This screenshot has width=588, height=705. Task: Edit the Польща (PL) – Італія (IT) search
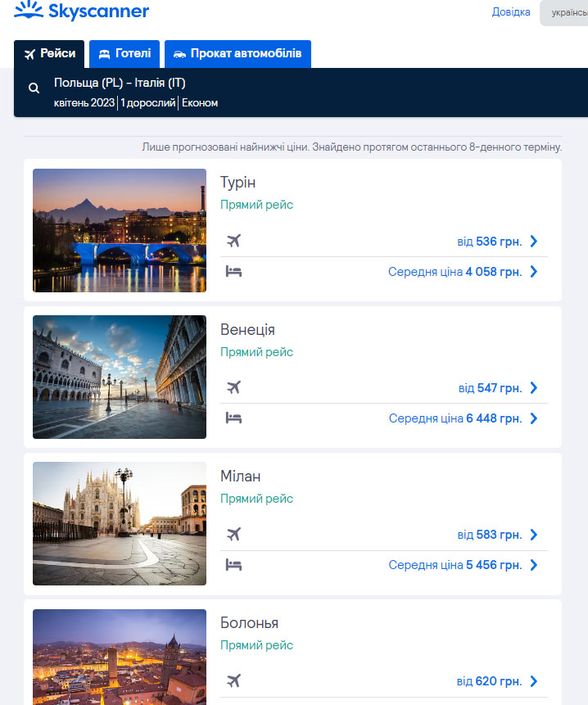coord(120,83)
